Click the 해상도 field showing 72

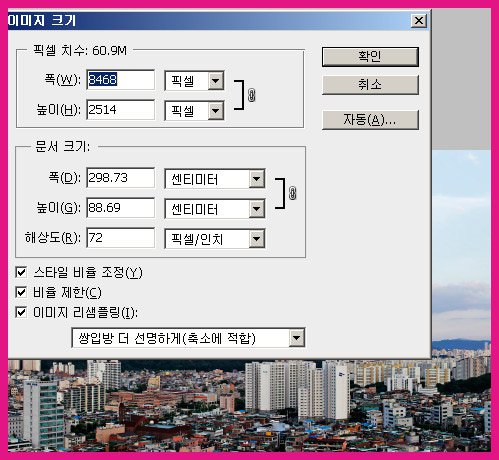pyautogui.click(x=121, y=238)
